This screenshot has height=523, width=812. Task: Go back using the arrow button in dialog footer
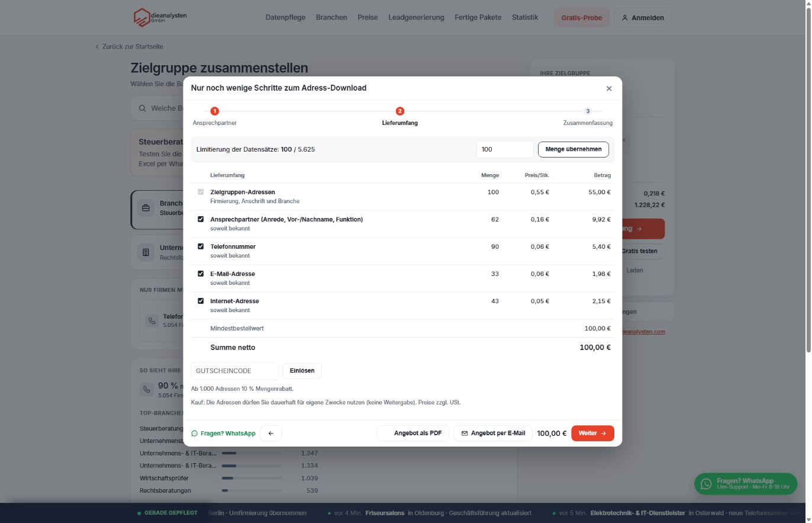tap(271, 434)
